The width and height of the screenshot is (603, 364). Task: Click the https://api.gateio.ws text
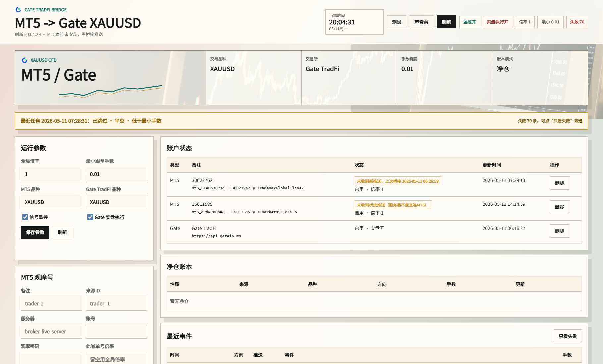[216, 236]
